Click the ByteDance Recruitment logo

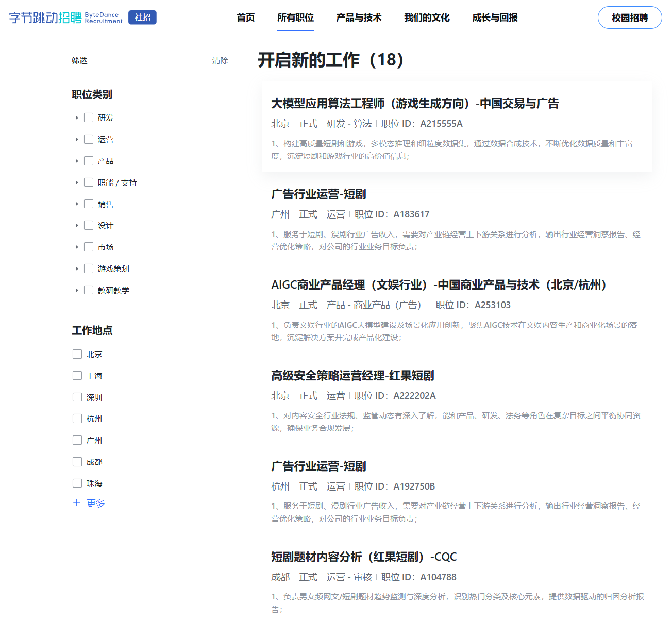(x=65, y=18)
